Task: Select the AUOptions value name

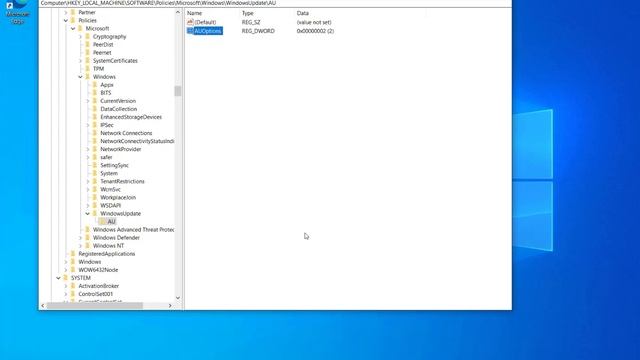Action: [x=208, y=31]
